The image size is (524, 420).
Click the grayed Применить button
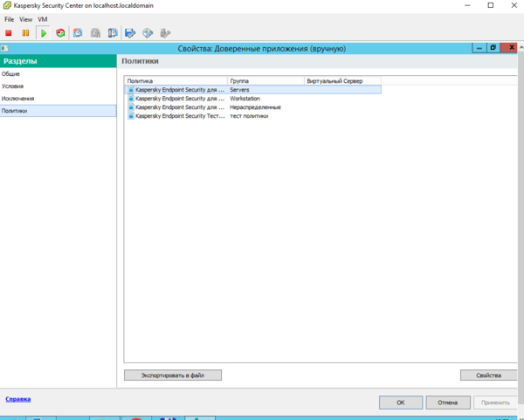(x=495, y=403)
